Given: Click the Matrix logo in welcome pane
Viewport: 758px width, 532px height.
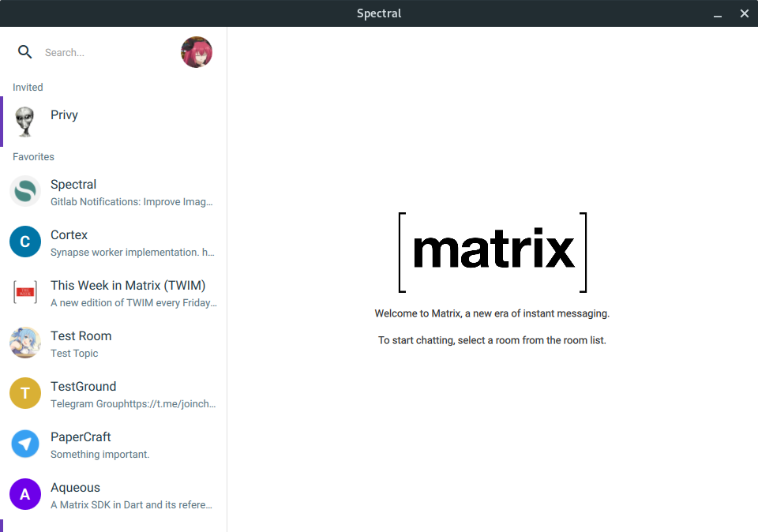Looking at the screenshot, I should (x=493, y=252).
